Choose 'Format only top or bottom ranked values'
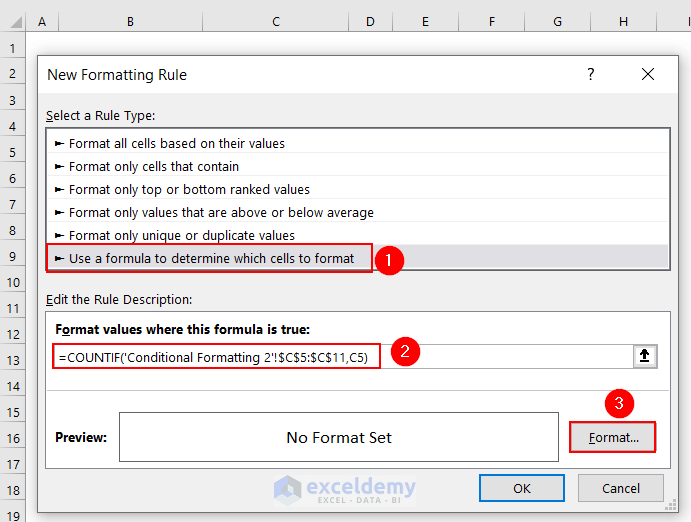Viewport: 691px width, 522px height. coord(189,189)
